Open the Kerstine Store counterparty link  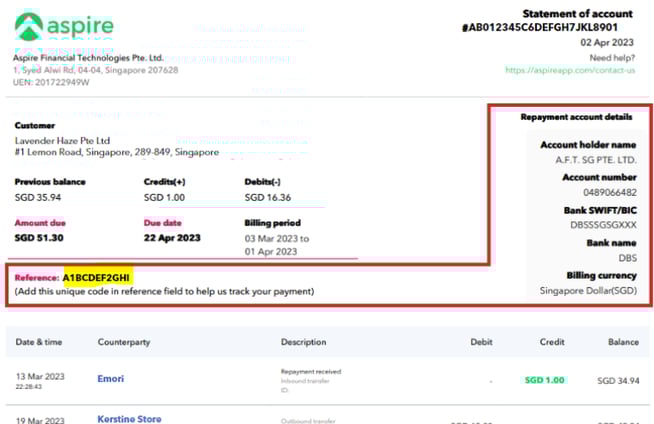point(129,419)
